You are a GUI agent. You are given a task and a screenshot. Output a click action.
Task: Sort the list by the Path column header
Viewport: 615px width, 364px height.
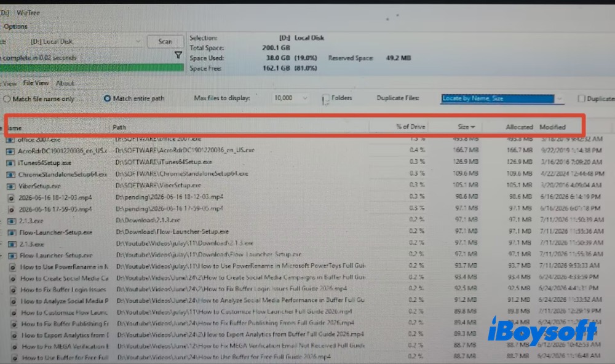[119, 127]
